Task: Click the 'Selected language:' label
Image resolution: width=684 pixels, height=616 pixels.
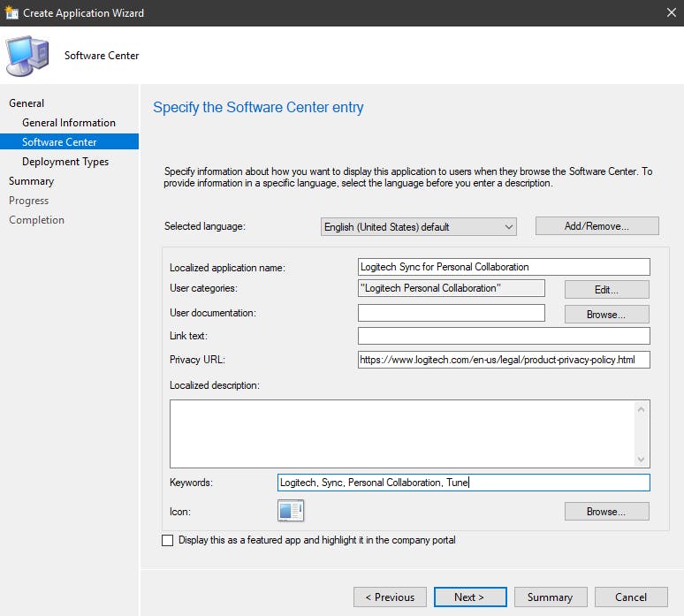Action: click(x=205, y=226)
